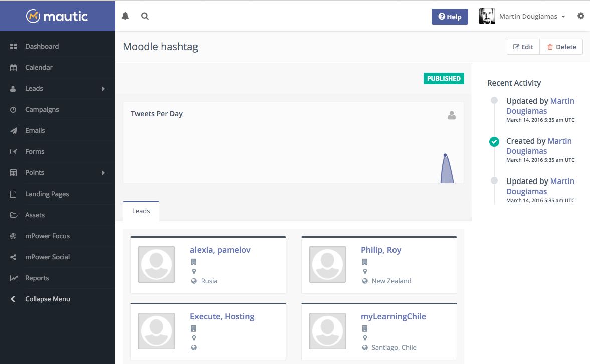Viewport: 590px width, 364px height.
Task: Click the PUBLISHED status badge
Action: click(444, 78)
